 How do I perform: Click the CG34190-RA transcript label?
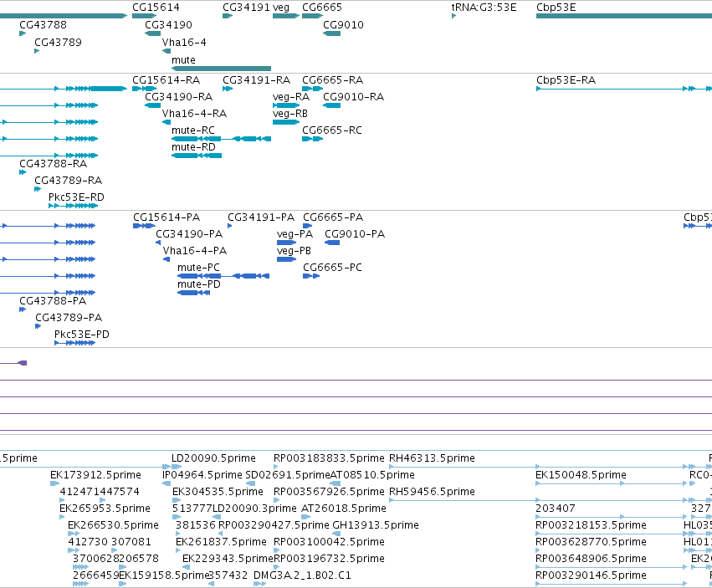click(179, 97)
